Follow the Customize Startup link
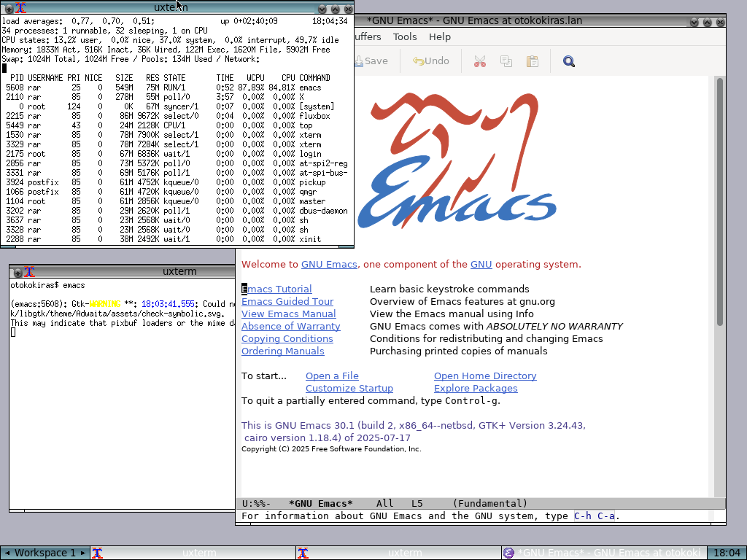This screenshot has height=560, width=747. click(349, 389)
